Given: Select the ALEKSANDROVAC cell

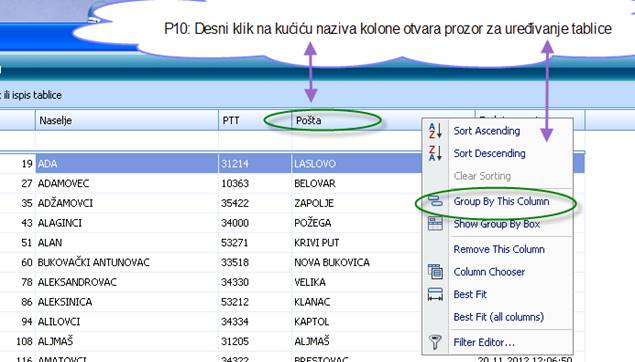Looking at the screenshot, I should pyautogui.click(x=127, y=282).
